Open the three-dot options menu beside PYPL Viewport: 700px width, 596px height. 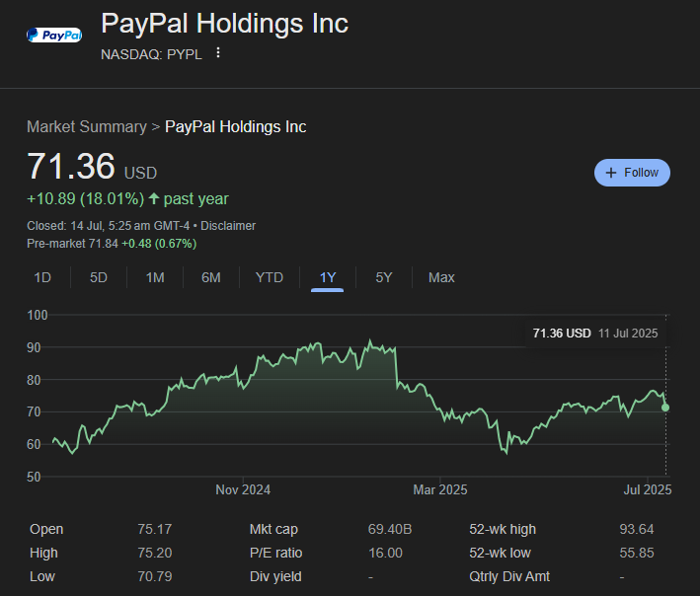click(218, 52)
